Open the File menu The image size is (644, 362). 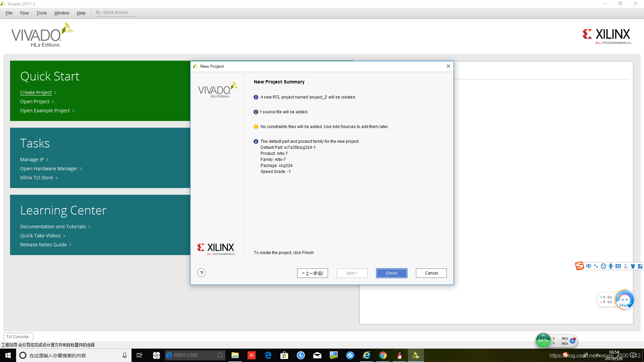(x=9, y=13)
